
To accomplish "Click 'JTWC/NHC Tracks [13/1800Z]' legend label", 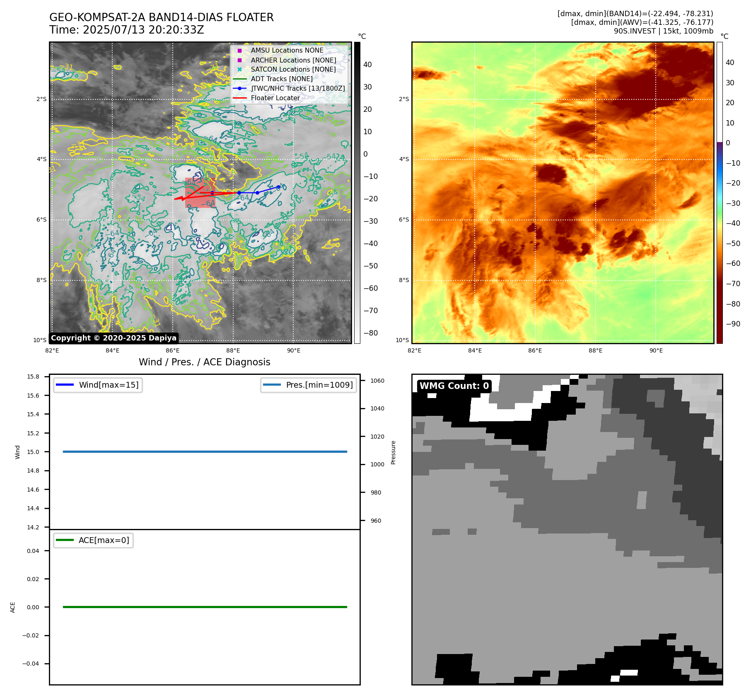I will tap(298, 89).
